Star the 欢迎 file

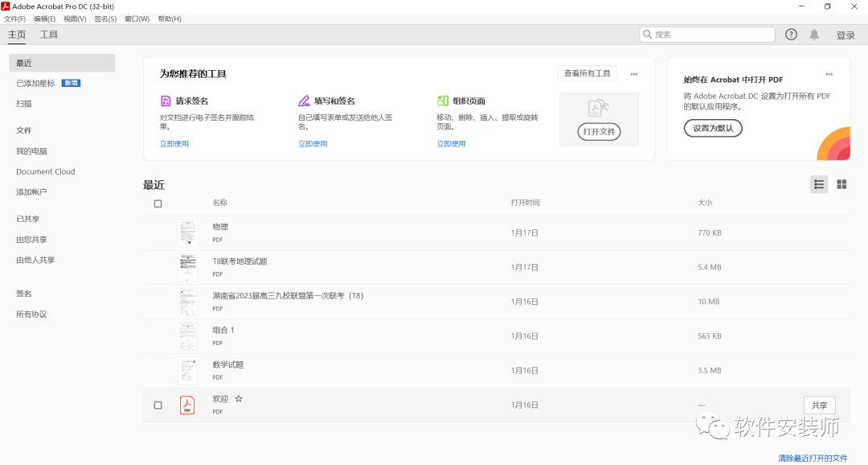[x=239, y=398]
